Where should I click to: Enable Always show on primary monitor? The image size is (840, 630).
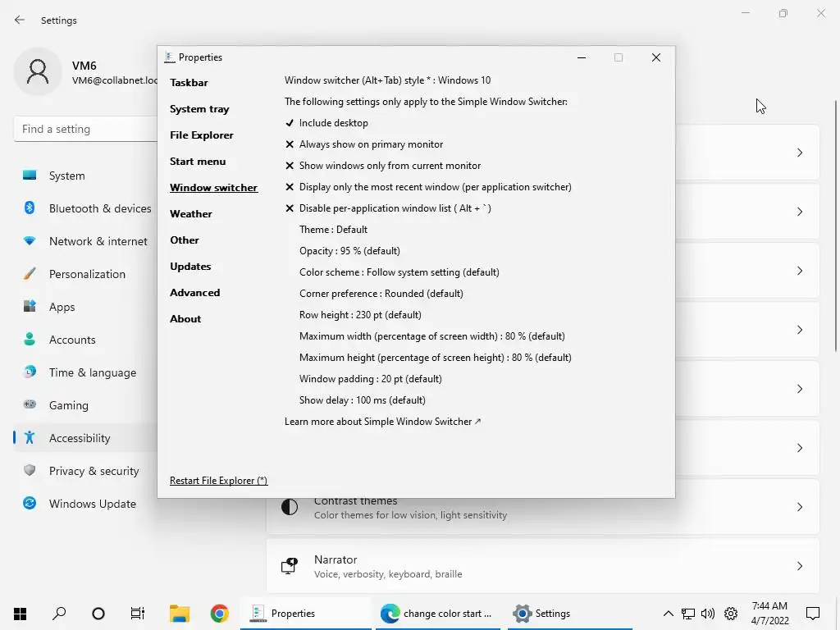(363, 144)
